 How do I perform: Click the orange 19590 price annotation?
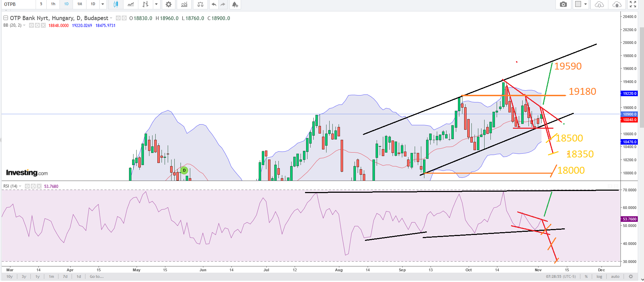568,66
